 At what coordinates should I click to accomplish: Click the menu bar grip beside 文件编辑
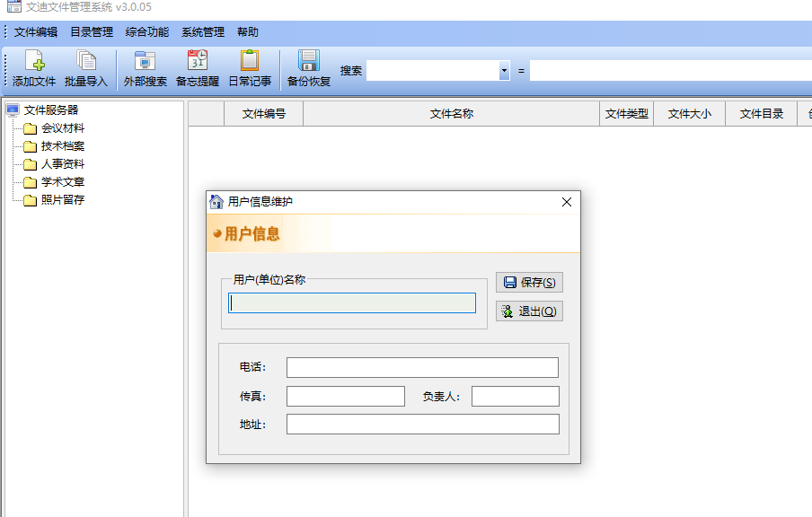point(5,32)
